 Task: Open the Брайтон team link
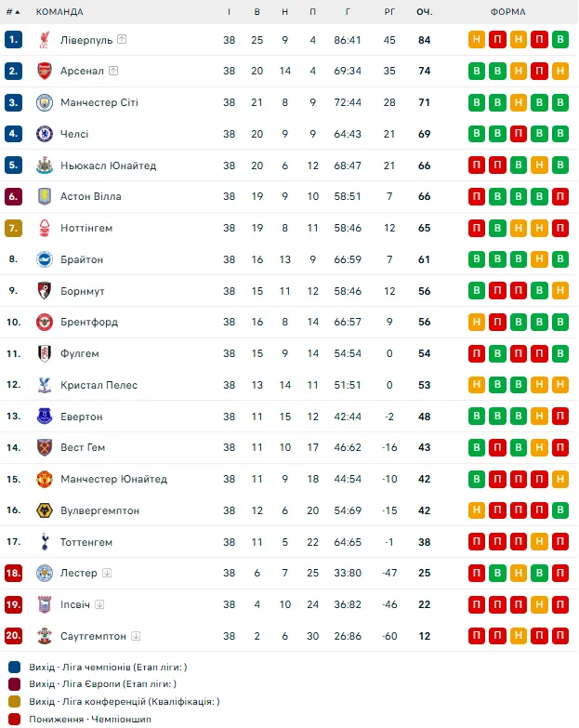tap(82, 259)
